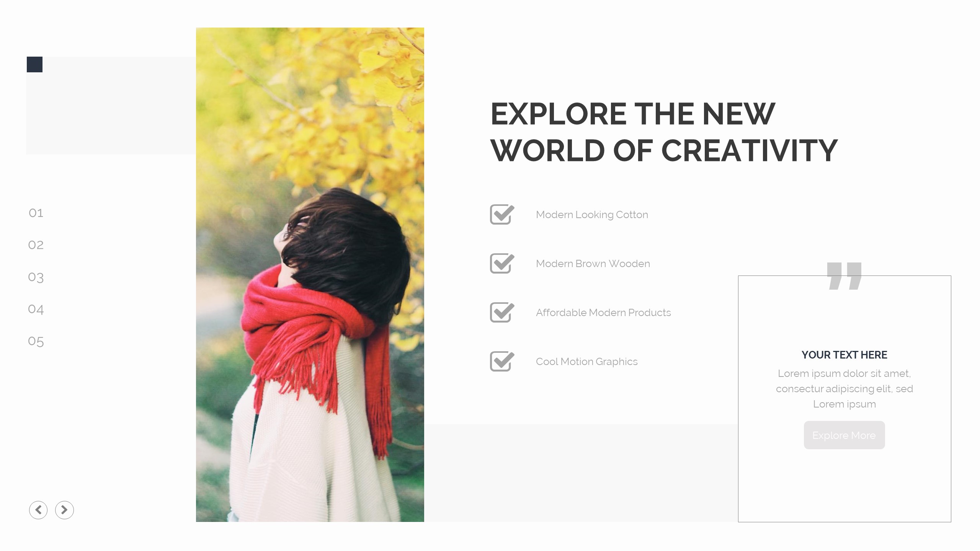Click the YOUR TEXT HERE heading
Screen dimensions: 980x551
click(x=844, y=355)
